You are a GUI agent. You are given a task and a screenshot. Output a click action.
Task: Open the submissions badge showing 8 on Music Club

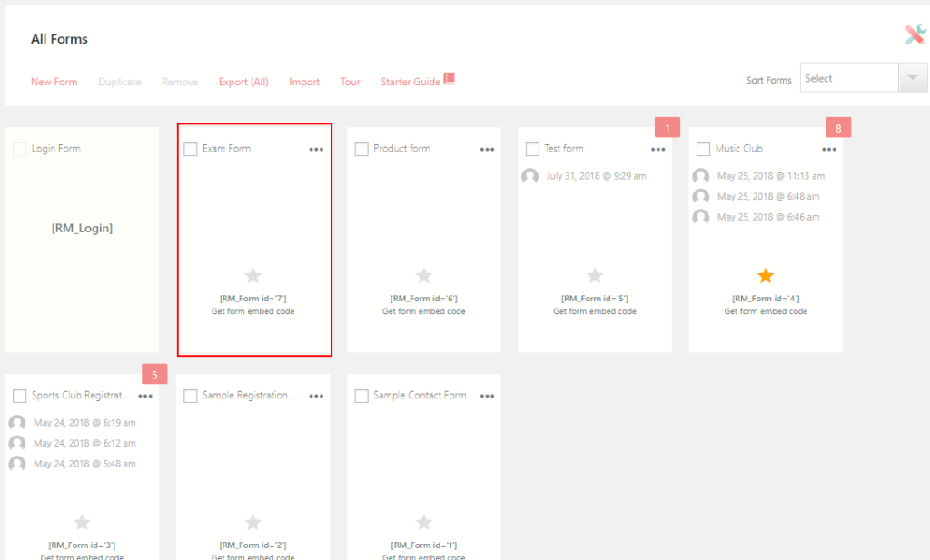coord(837,128)
